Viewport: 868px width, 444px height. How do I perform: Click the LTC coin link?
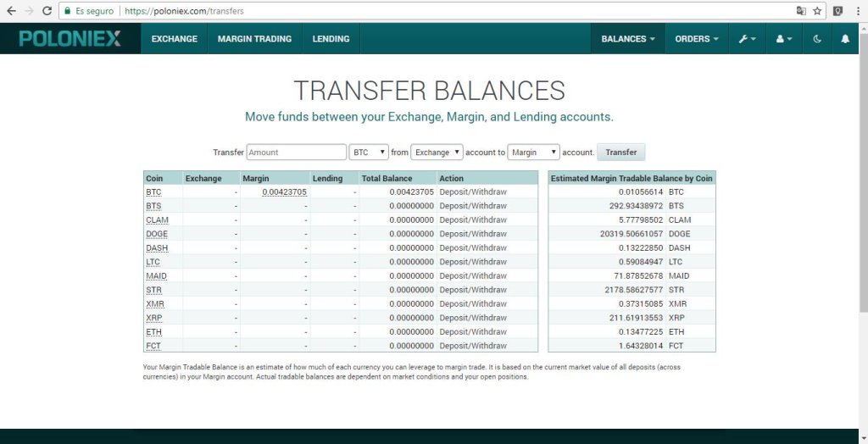click(x=153, y=262)
